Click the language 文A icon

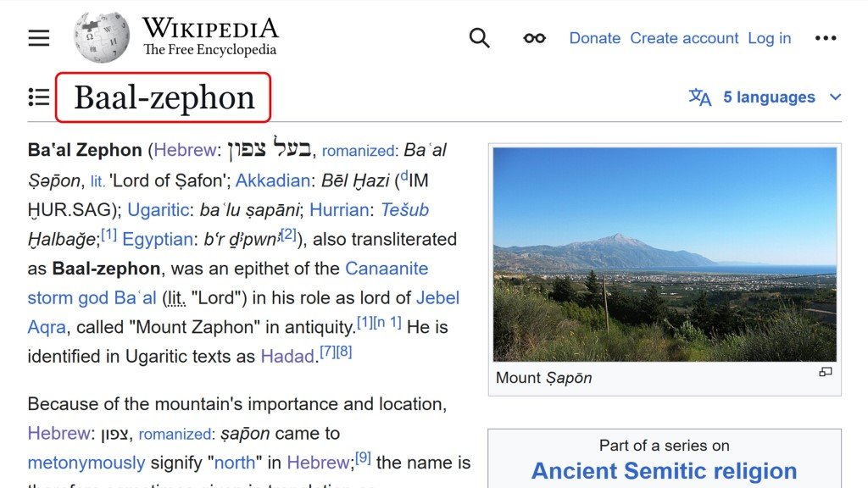(700, 97)
